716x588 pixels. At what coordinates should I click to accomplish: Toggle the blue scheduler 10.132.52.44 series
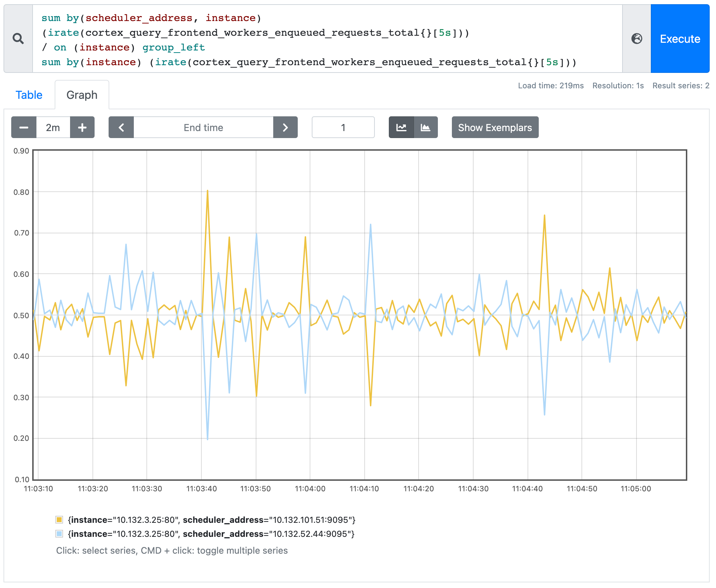pyautogui.click(x=60, y=534)
